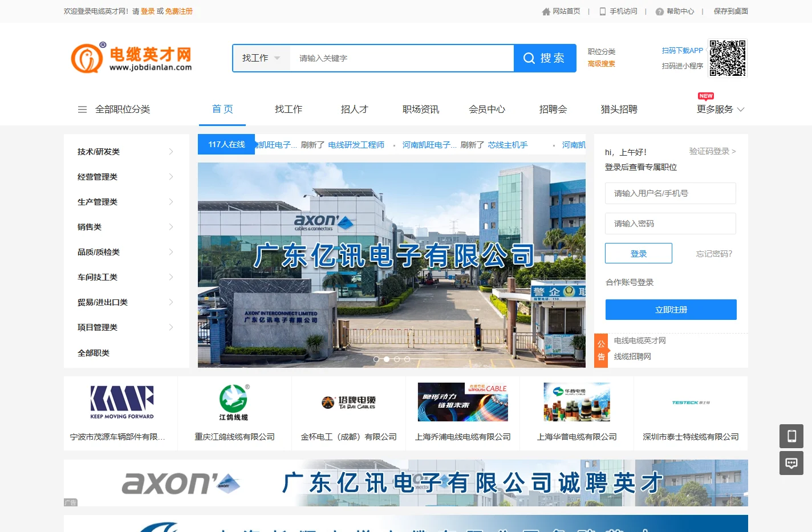Open 金杯电工 塔牌电缆 logo
The height and width of the screenshot is (532, 812).
[x=348, y=403]
